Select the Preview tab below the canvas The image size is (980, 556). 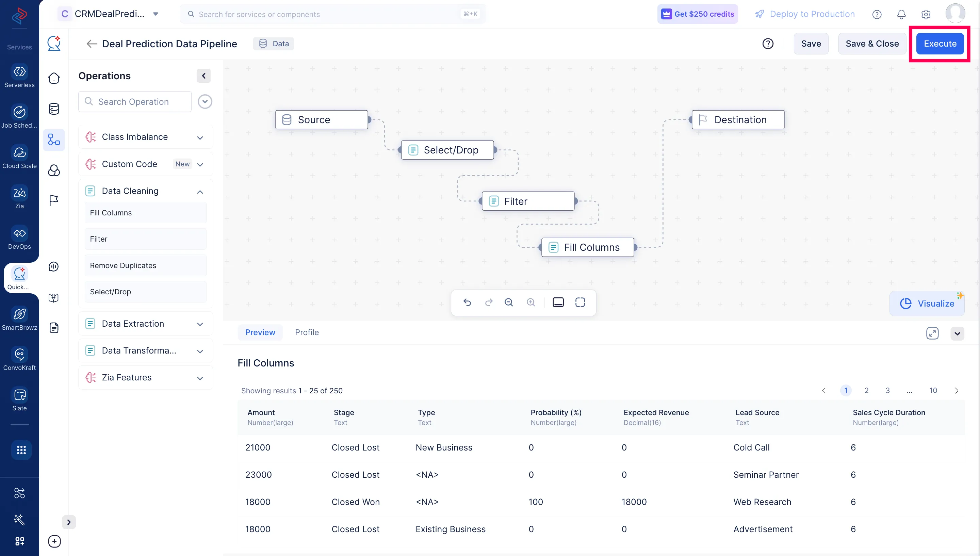click(260, 332)
